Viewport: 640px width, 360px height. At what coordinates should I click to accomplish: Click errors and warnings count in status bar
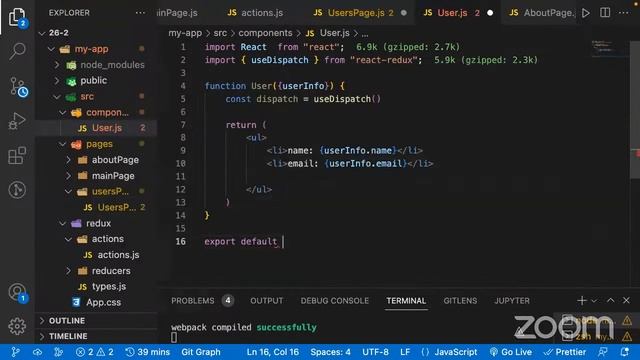(95, 352)
